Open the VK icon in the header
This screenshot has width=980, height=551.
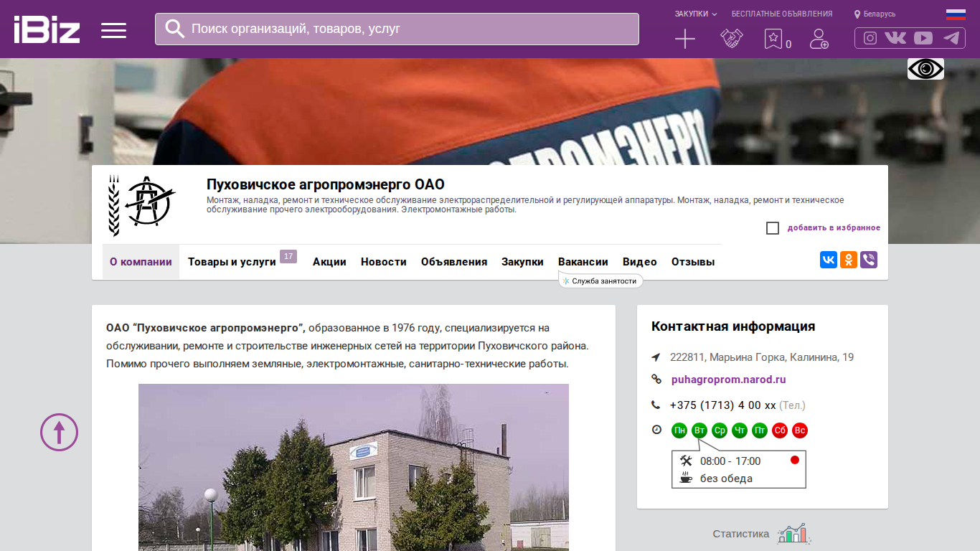click(895, 38)
